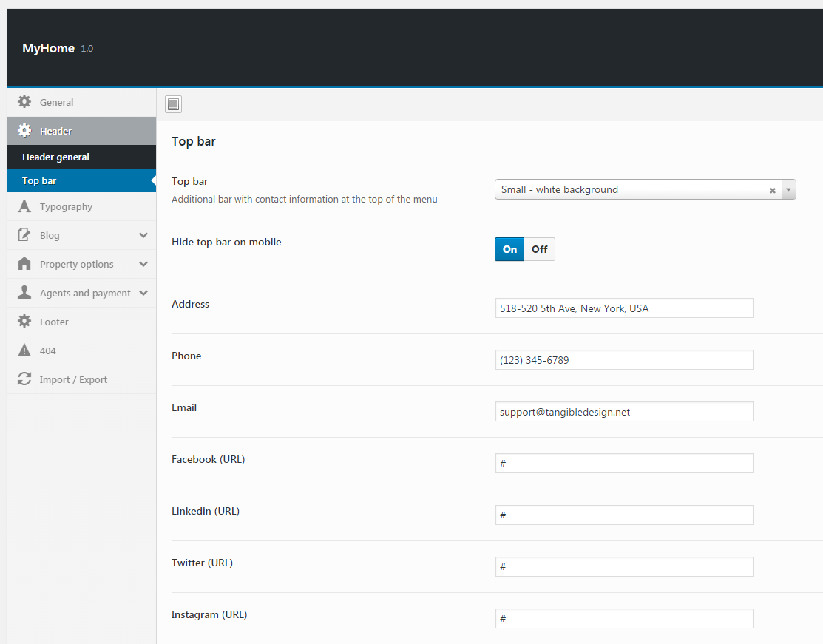Click the Address input field

coord(625,308)
